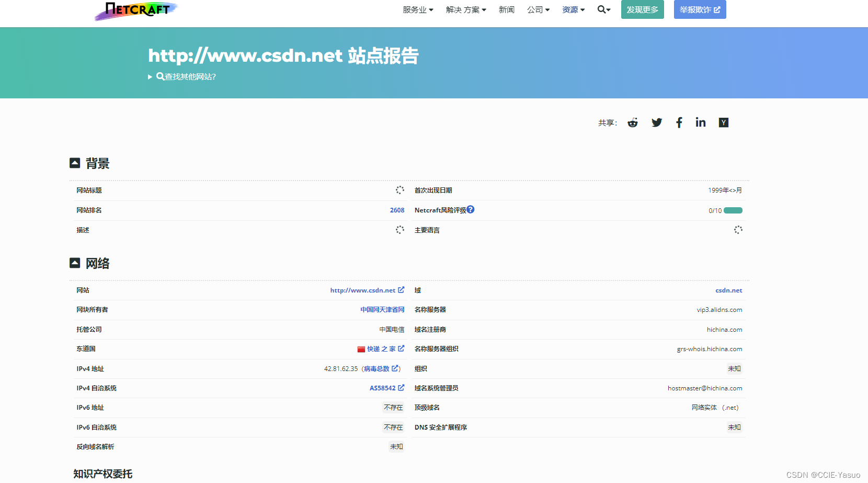Click the 描述 loading spinner
Viewport: 868px width, 483px height.
400,230
